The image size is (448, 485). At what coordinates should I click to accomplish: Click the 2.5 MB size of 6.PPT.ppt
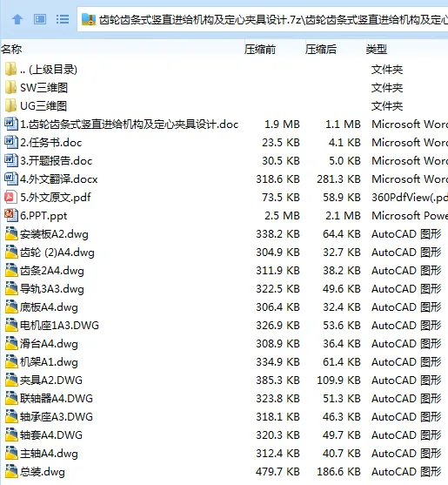282,216
